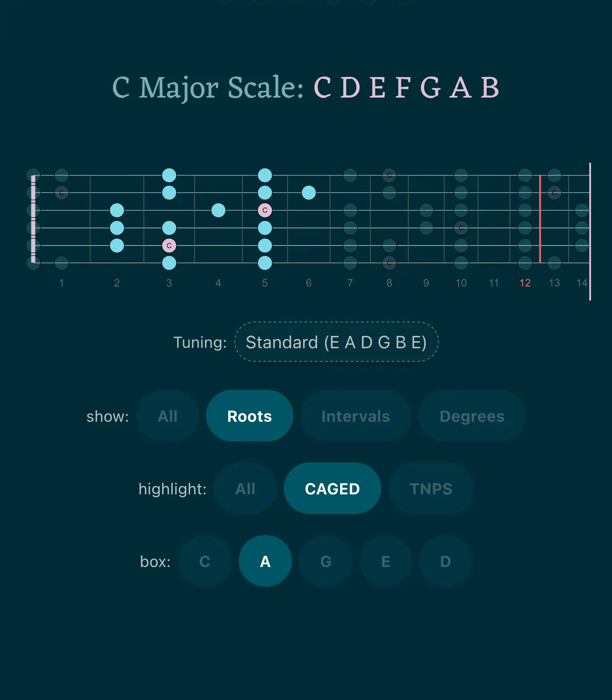Screen dimensions: 612x700
Task: Click the red position line near fret 12
Action: [x=541, y=219]
